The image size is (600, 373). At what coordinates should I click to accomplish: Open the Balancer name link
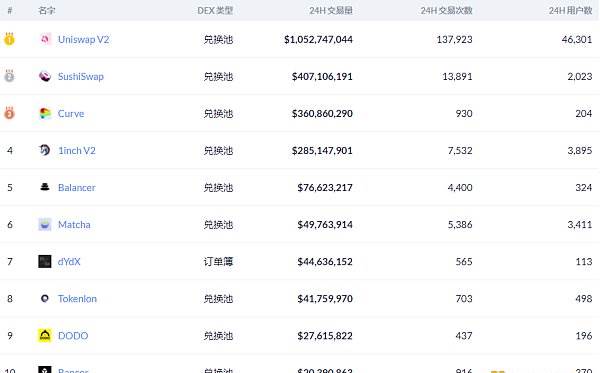coord(77,187)
